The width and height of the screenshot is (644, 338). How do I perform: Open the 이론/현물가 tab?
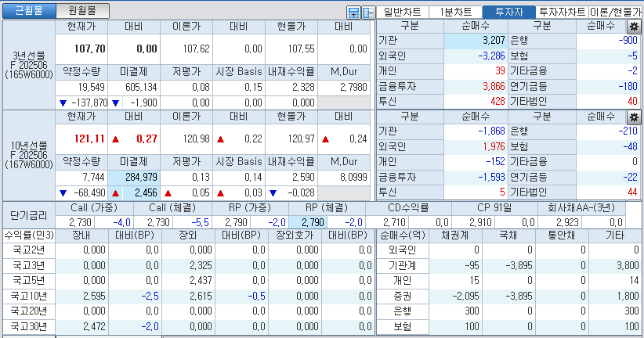click(x=615, y=12)
